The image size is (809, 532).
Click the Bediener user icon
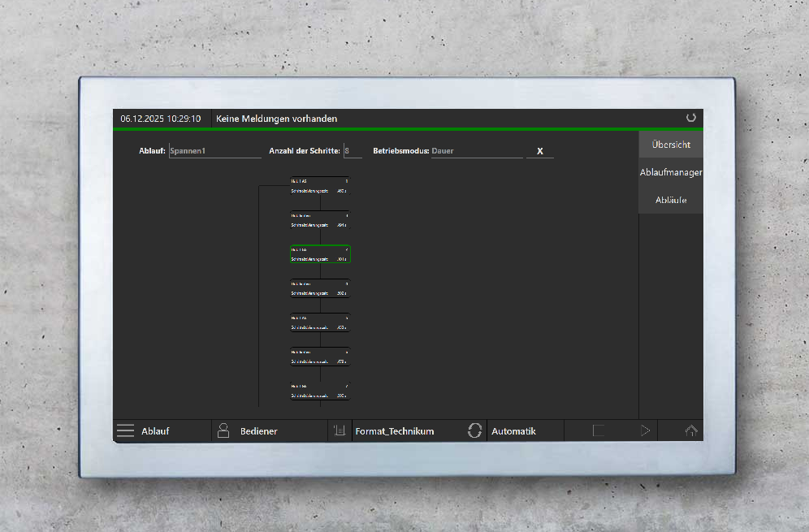(x=223, y=431)
